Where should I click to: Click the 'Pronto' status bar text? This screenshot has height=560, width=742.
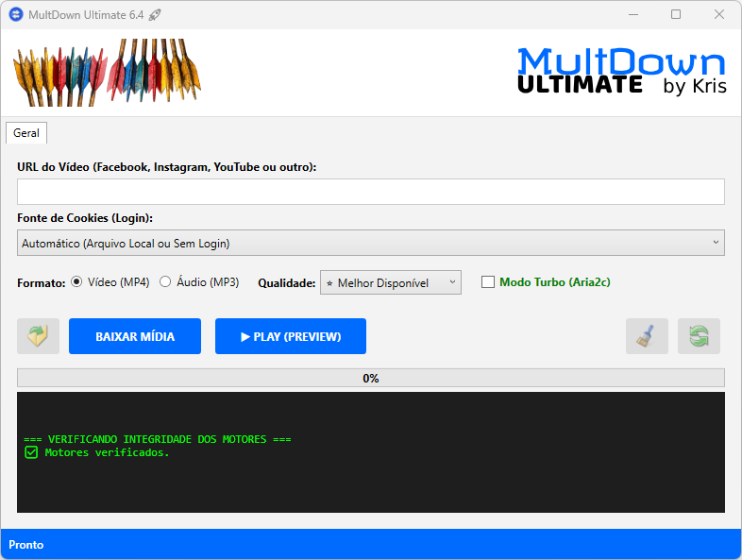tap(26, 545)
